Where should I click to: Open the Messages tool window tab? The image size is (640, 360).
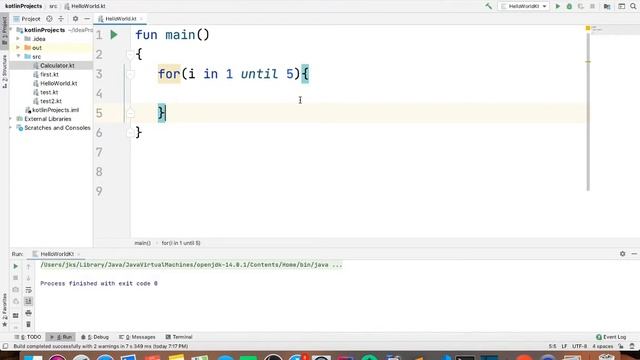click(137, 337)
